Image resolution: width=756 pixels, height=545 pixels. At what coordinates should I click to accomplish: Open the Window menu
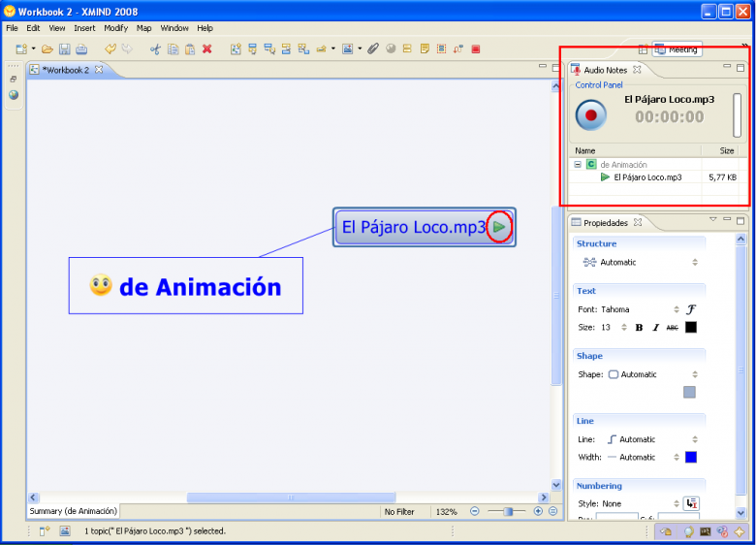point(174,28)
